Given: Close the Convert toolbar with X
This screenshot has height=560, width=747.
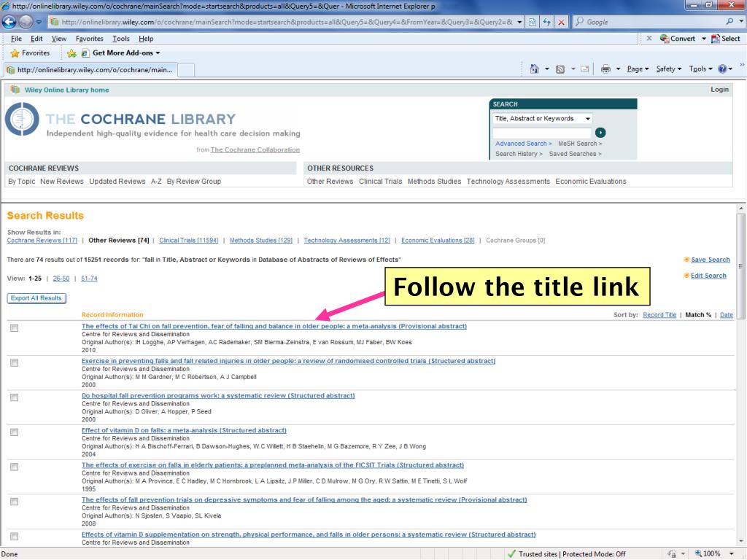Looking at the screenshot, I should 649,38.
